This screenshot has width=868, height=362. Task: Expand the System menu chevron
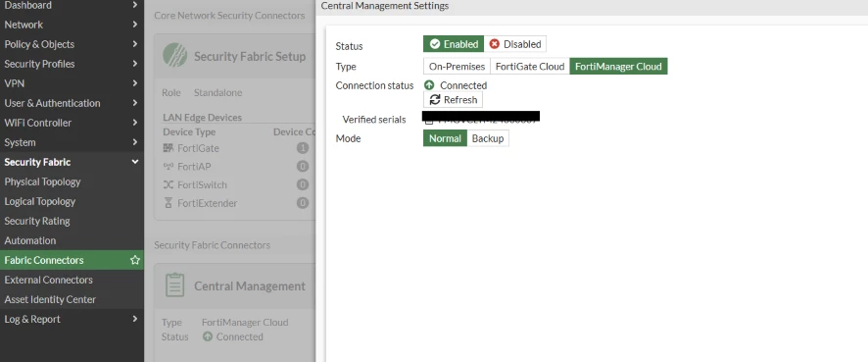pyautogui.click(x=134, y=142)
